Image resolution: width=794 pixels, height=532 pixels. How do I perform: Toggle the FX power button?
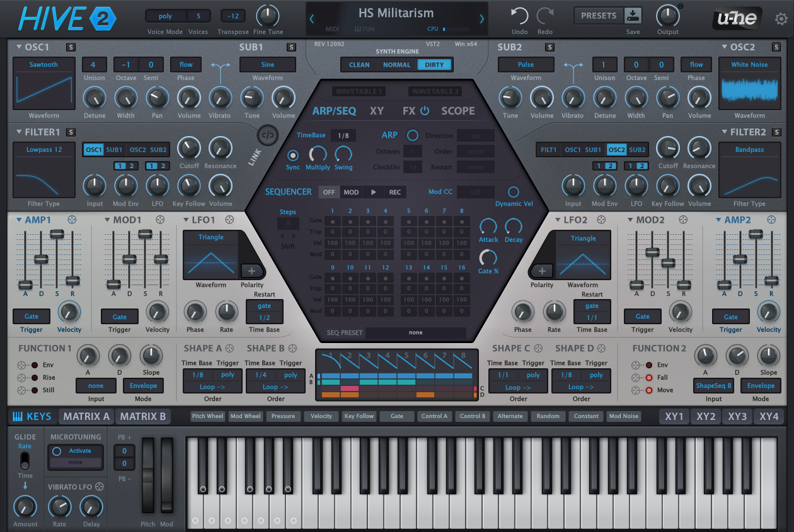tap(425, 111)
